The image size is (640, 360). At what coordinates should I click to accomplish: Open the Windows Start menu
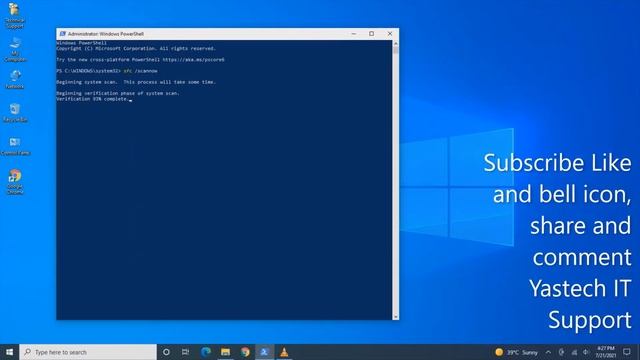(9, 352)
